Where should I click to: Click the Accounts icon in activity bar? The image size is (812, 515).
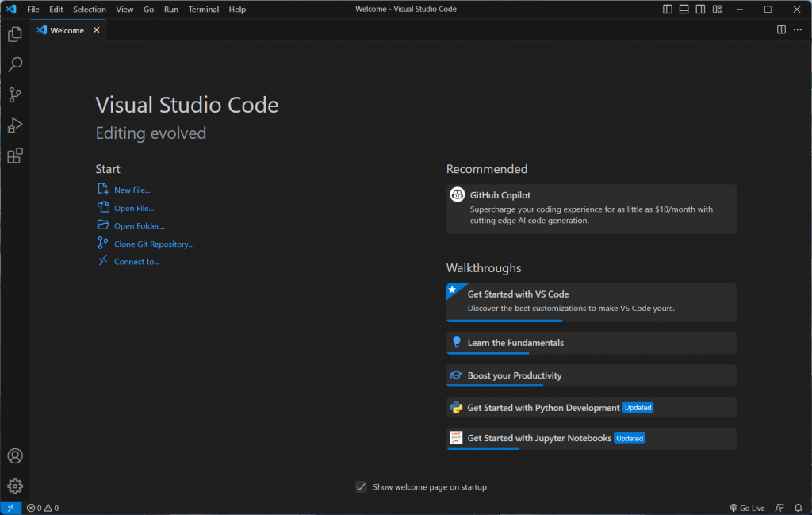coord(15,456)
